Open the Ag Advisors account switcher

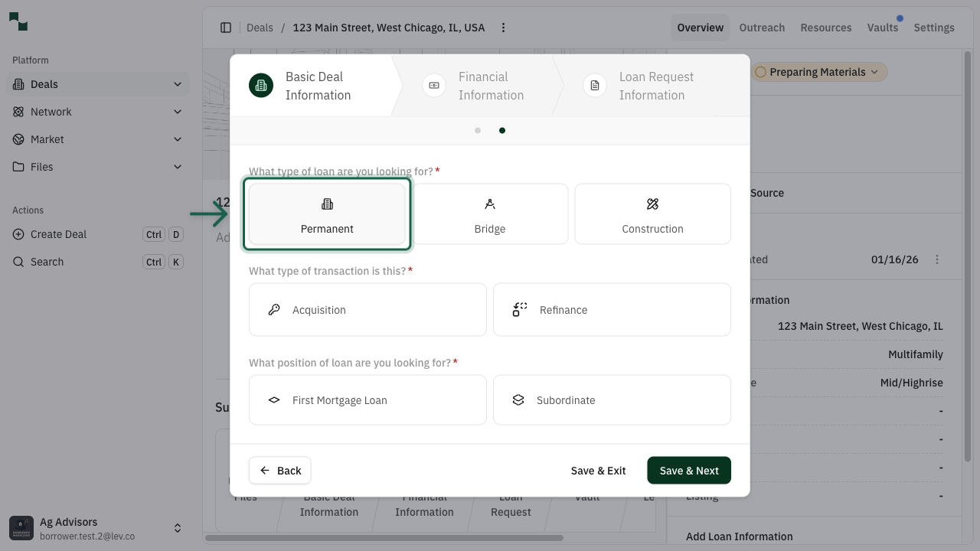pos(178,527)
